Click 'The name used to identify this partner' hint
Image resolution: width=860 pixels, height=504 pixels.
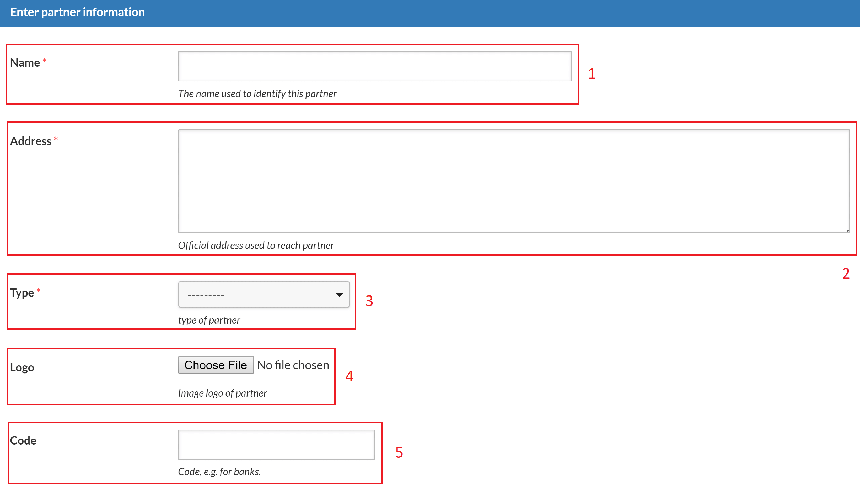[x=257, y=94]
